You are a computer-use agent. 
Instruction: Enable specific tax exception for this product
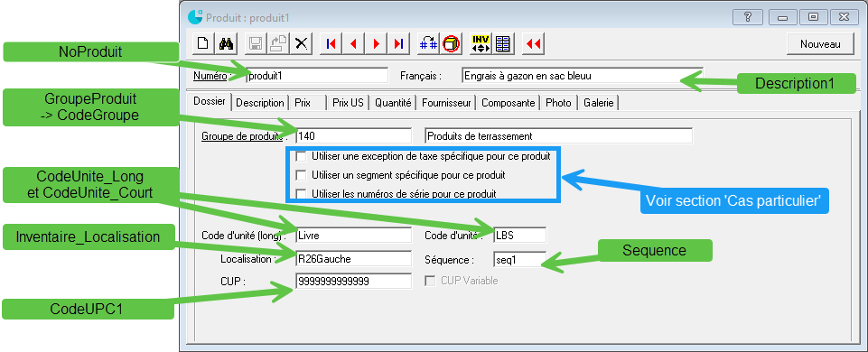[301, 157]
